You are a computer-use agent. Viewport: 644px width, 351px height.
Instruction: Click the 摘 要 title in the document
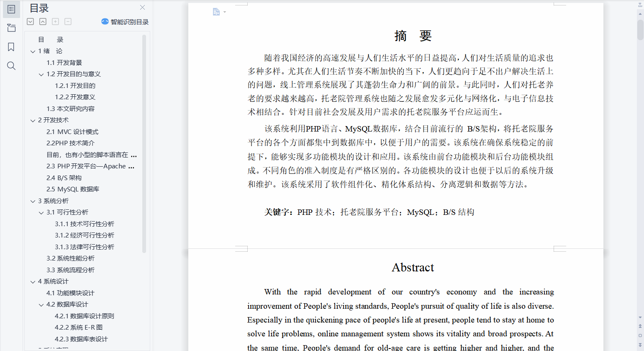(x=413, y=36)
